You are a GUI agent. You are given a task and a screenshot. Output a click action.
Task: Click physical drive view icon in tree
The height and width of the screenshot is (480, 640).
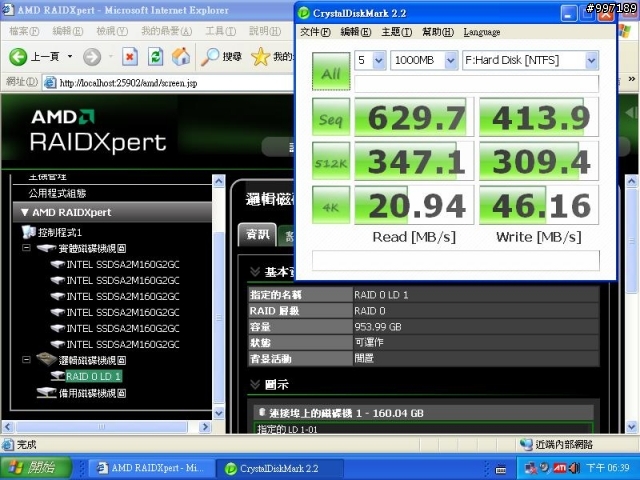46,248
